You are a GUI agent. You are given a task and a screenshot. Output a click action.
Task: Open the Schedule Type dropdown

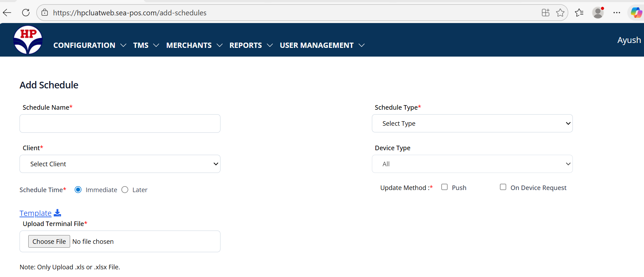tap(472, 123)
